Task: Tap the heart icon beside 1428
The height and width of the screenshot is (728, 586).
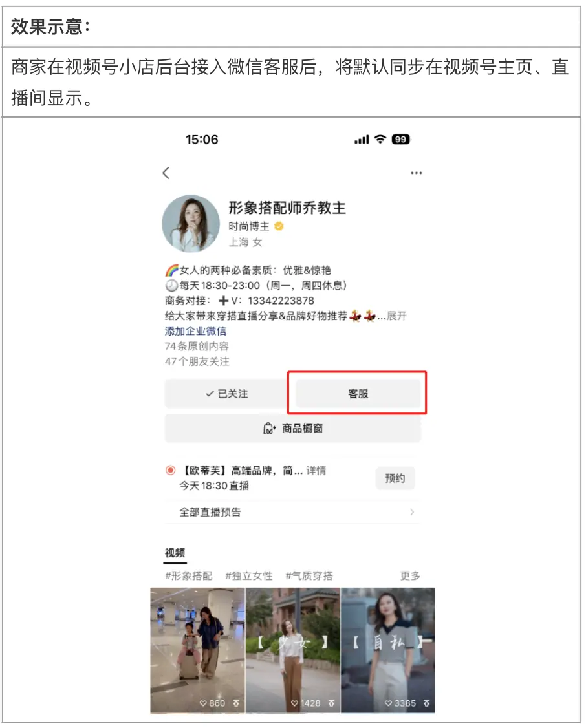Action: [294, 703]
